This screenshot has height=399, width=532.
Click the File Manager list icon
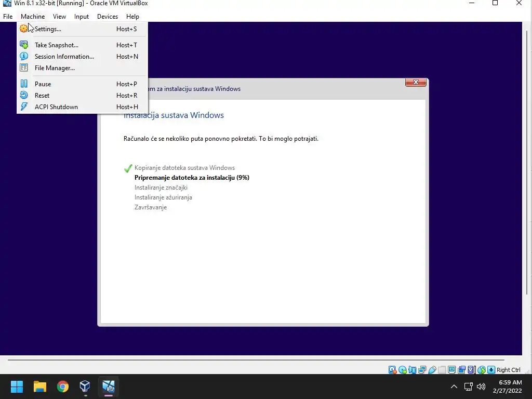coord(24,68)
